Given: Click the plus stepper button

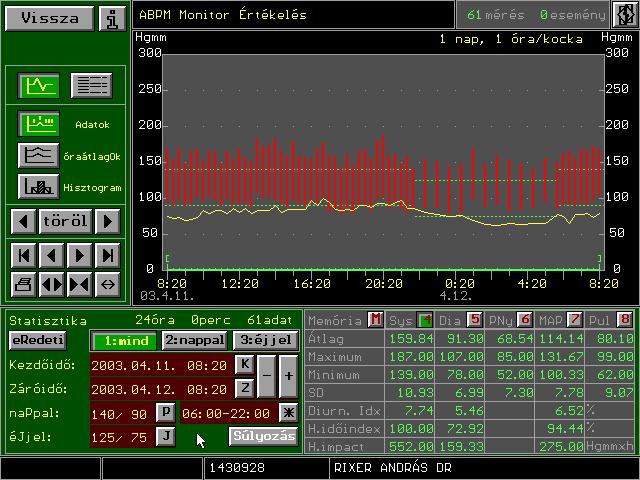Looking at the screenshot, I should tap(289, 376).
